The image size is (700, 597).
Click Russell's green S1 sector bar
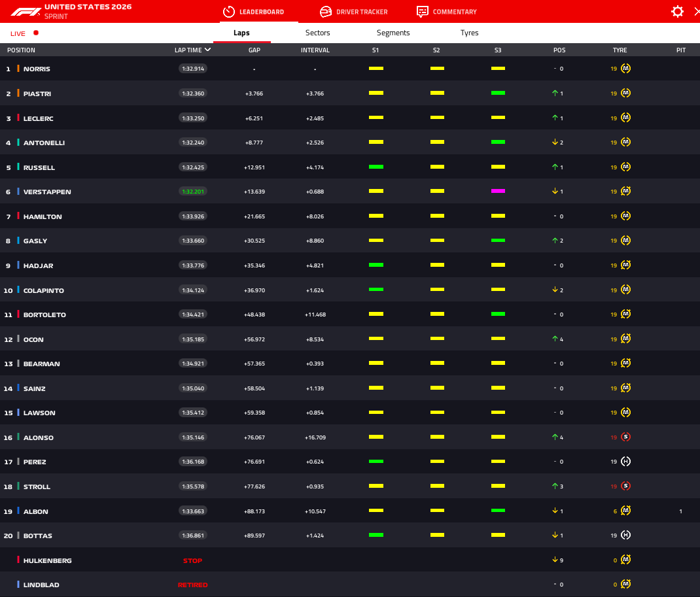[x=376, y=167]
